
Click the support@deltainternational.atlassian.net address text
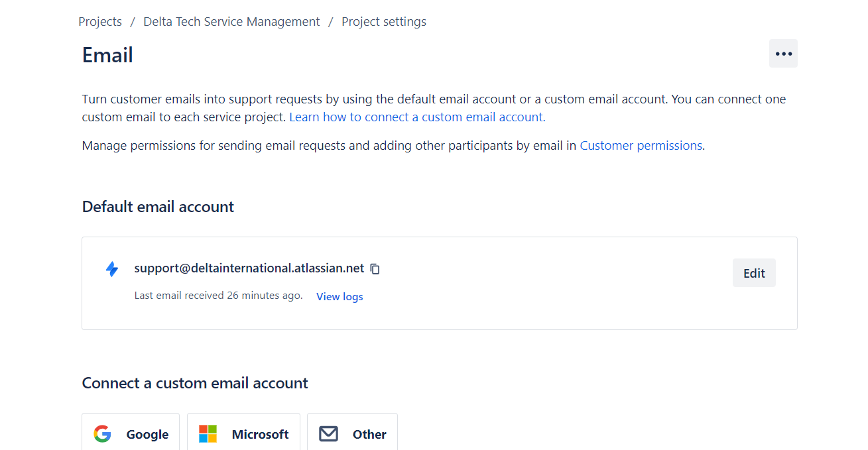click(249, 268)
